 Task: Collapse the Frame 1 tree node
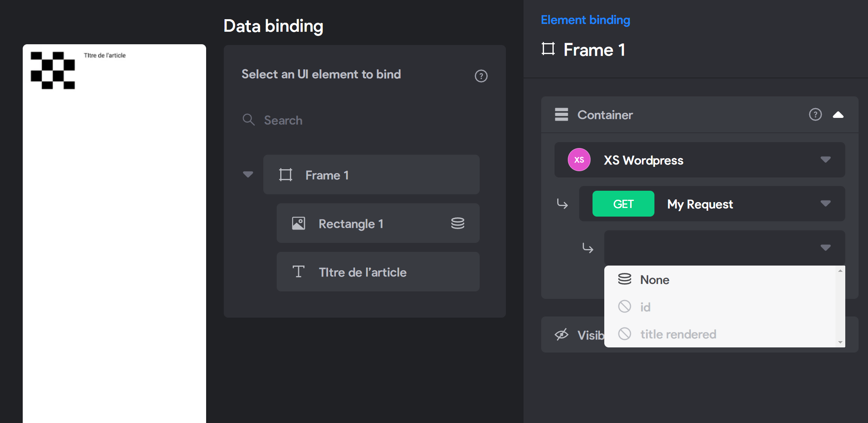click(x=248, y=174)
